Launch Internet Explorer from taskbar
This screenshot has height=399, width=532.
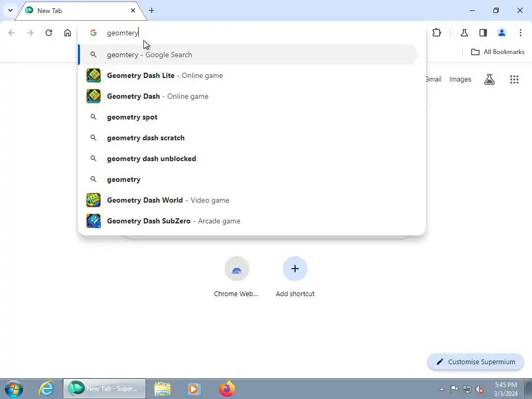[46, 389]
